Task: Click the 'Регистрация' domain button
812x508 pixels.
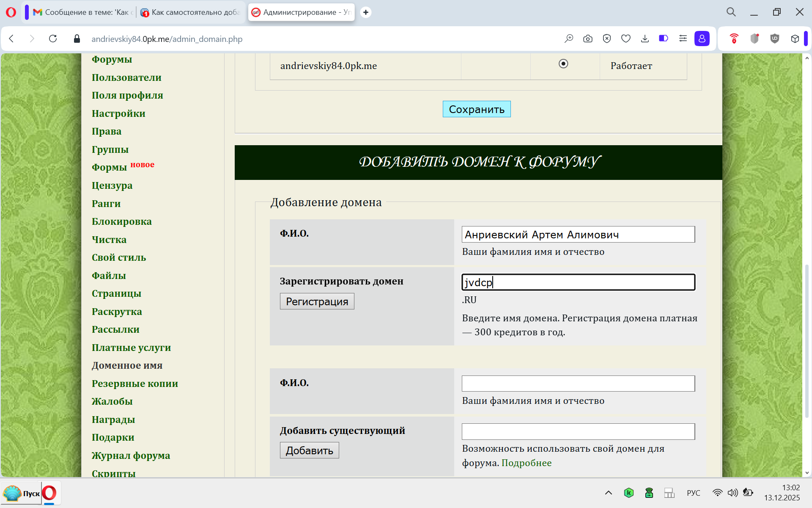Action: (x=317, y=301)
